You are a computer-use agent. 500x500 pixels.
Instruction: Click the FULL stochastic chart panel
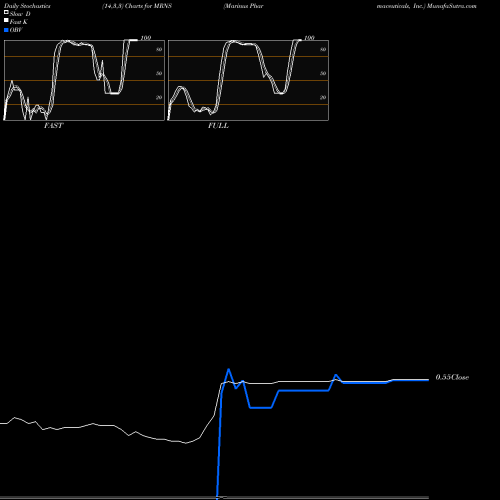click(248, 80)
